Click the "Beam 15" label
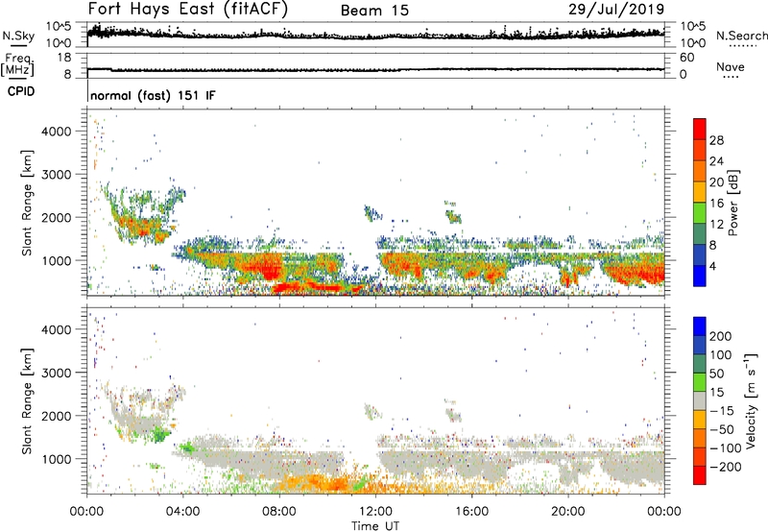The image size is (768, 532). [x=374, y=11]
